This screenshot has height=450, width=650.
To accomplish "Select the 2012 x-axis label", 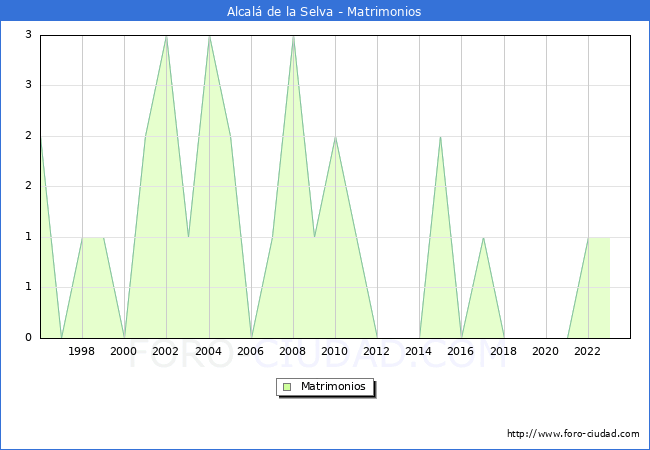I will (x=377, y=351).
